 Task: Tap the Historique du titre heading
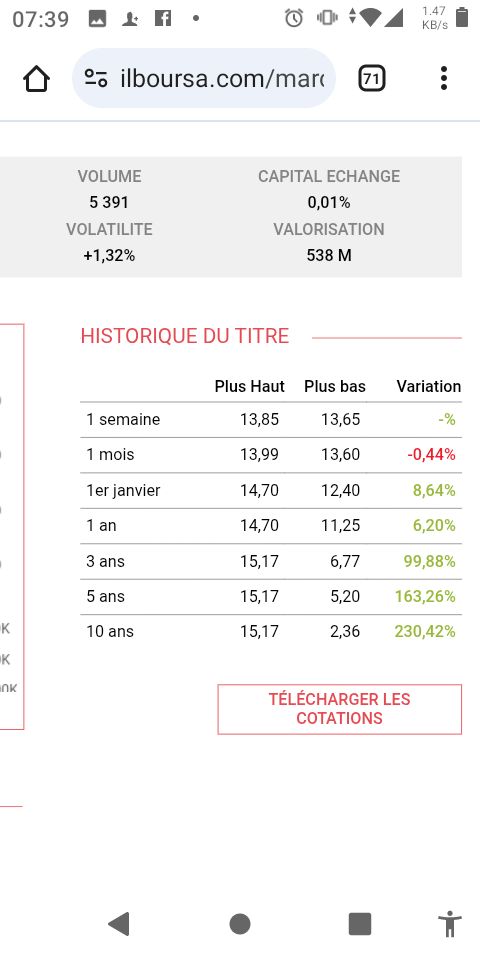[x=185, y=336]
